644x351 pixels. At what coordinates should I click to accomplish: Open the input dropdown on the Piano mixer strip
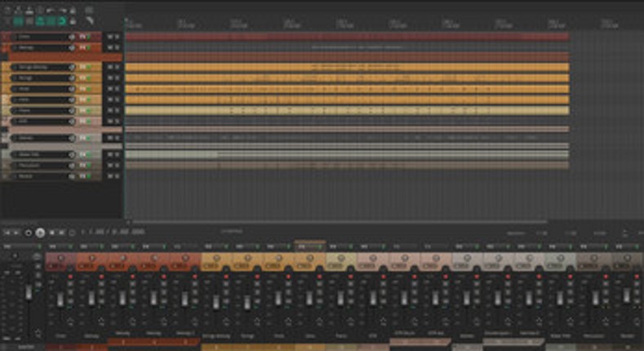[340, 246]
